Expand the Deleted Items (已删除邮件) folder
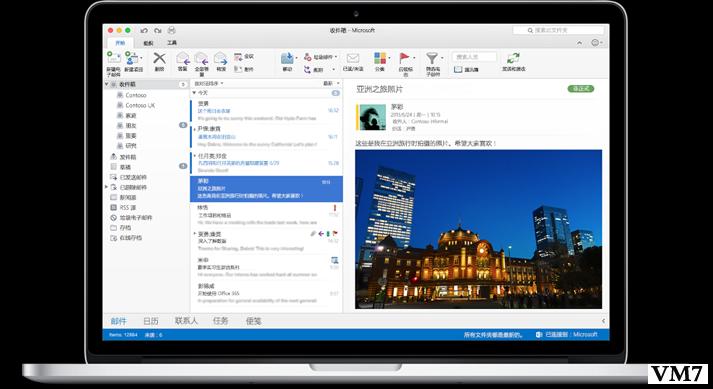Image resolution: width=713 pixels, height=389 pixels. point(107,187)
